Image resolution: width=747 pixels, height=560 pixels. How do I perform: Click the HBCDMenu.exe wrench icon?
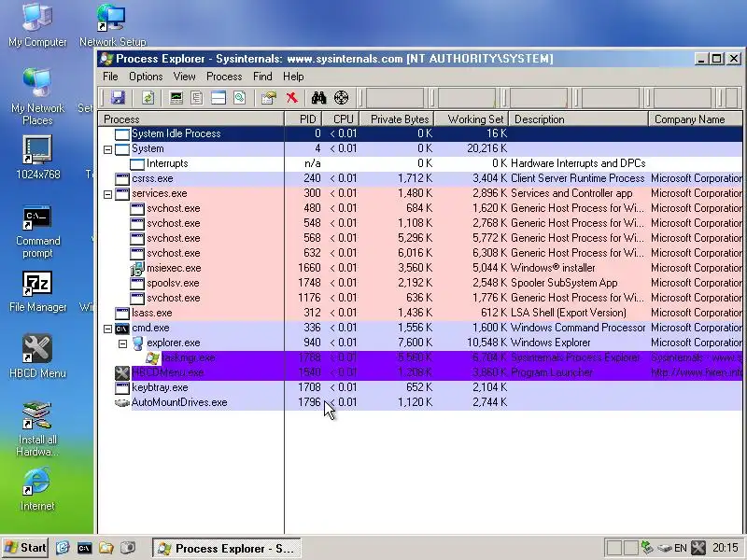pos(122,372)
